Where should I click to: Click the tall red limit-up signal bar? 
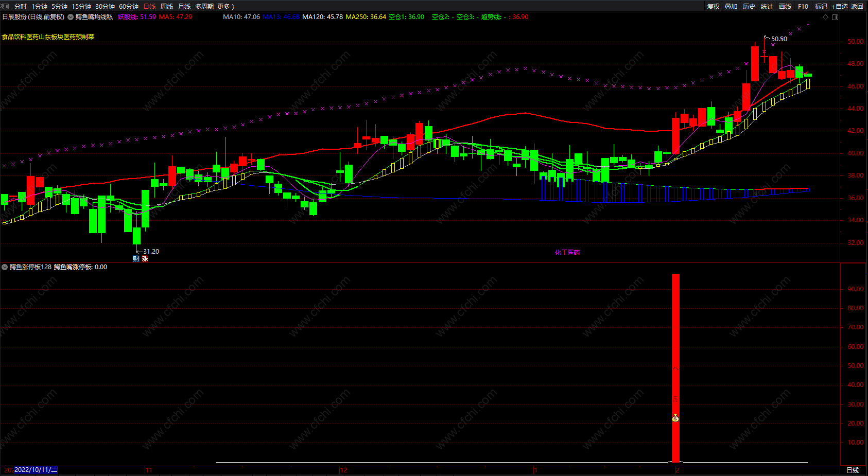675,368
